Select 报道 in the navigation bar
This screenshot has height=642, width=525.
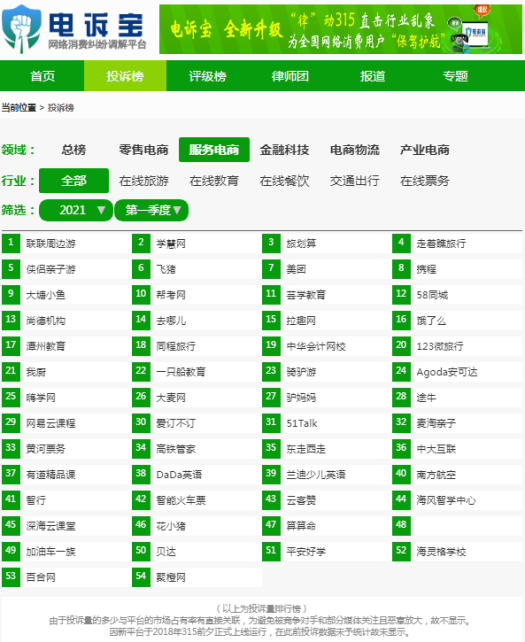372,76
